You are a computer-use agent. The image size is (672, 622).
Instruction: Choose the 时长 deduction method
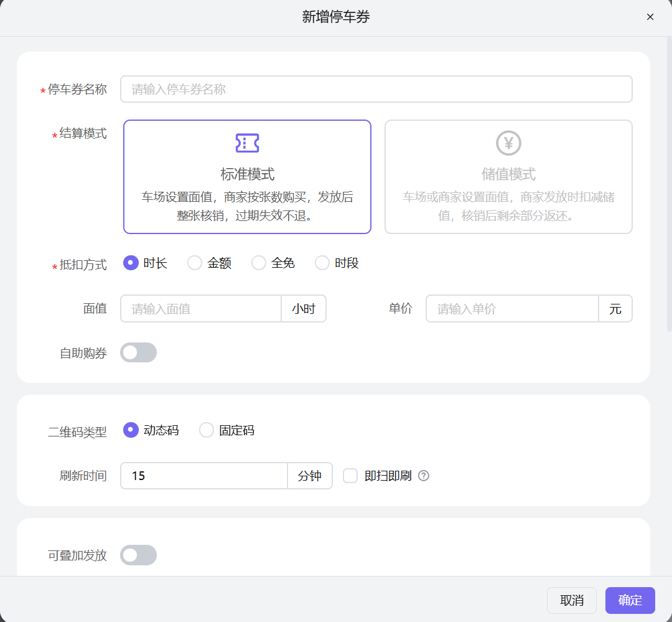click(x=131, y=263)
